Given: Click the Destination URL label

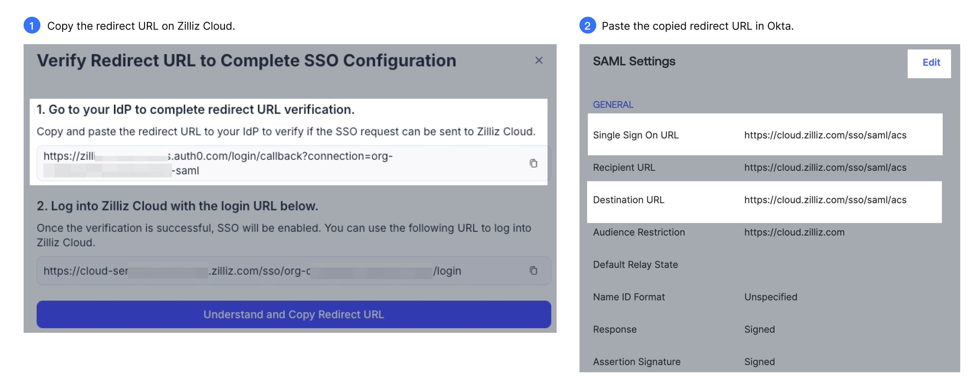Looking at the screenshot, I should (628, 200).
